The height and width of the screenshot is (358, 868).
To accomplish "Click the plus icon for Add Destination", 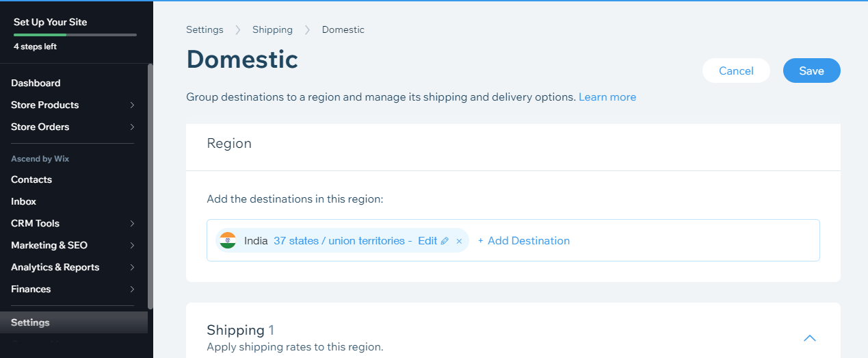I will click(x=480, y=241).
